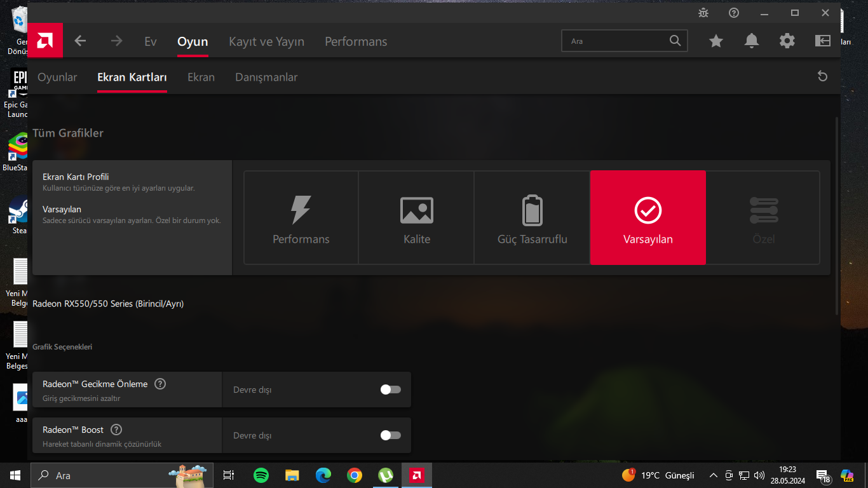Open Spotify from the taskbar
Screen dimensions: 868x488
261,475
